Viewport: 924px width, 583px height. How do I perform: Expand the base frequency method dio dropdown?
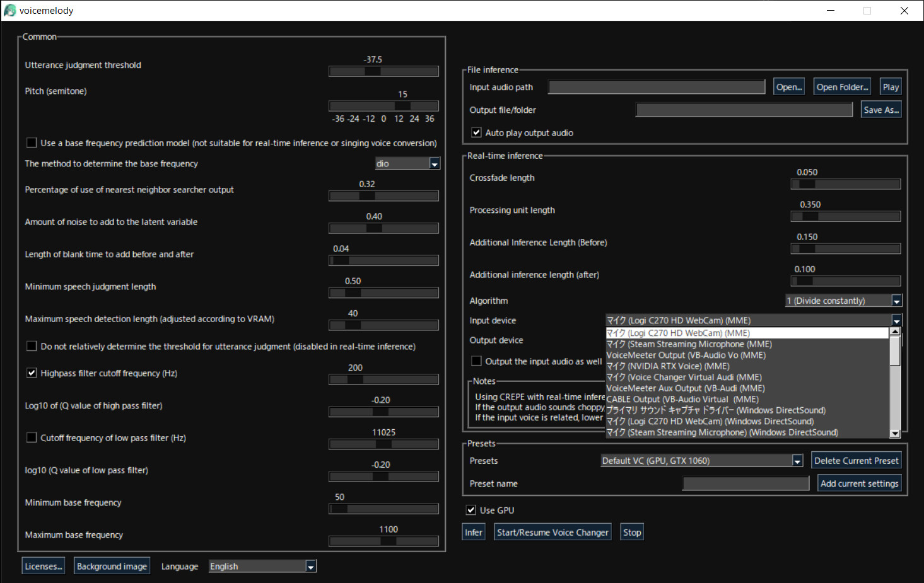(x=434, y=163)
